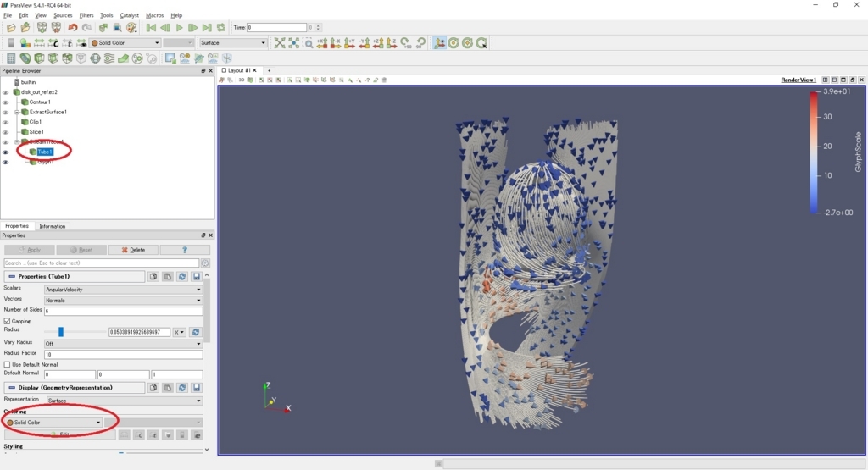Toggle visibility eye for ExtractSurface1

(6, 113)
